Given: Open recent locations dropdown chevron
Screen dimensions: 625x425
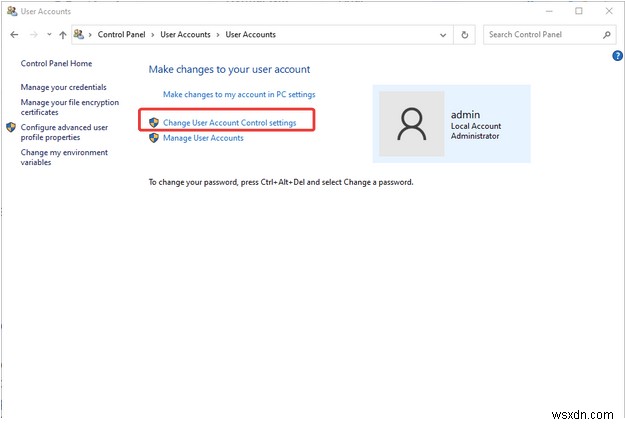Looking at the screenshot, I should [x=49, y=35].
